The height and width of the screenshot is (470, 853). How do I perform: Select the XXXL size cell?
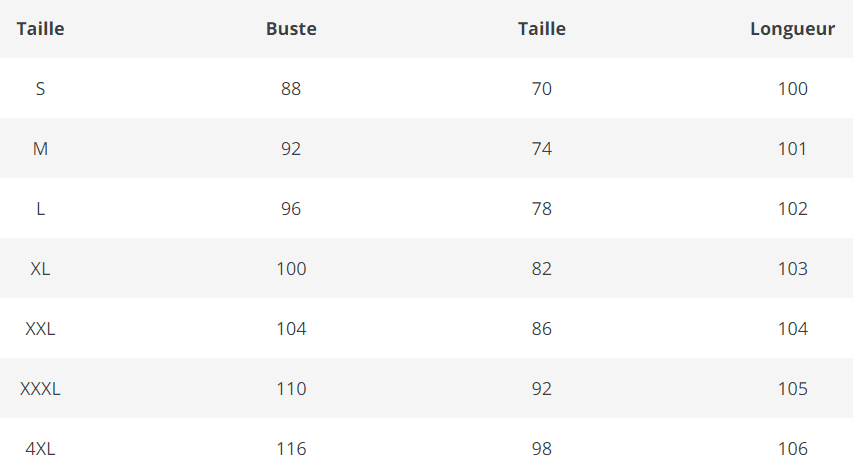(40, 389)
